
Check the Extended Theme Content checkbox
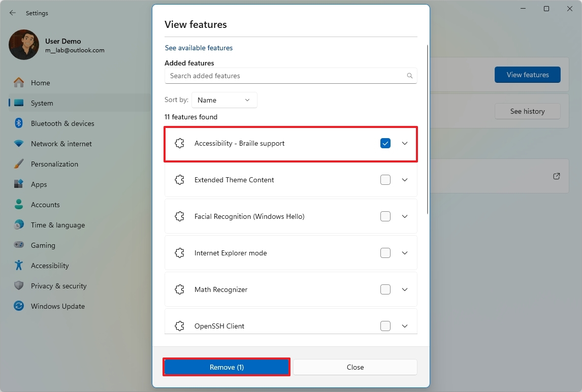click(x=385, y=180)
